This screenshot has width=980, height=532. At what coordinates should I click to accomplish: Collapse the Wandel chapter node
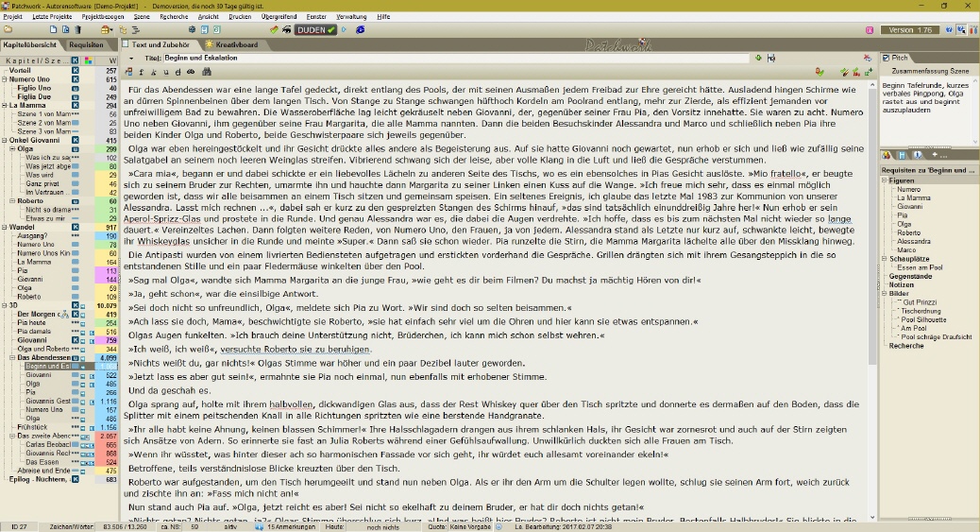click(x=5, y=227)
